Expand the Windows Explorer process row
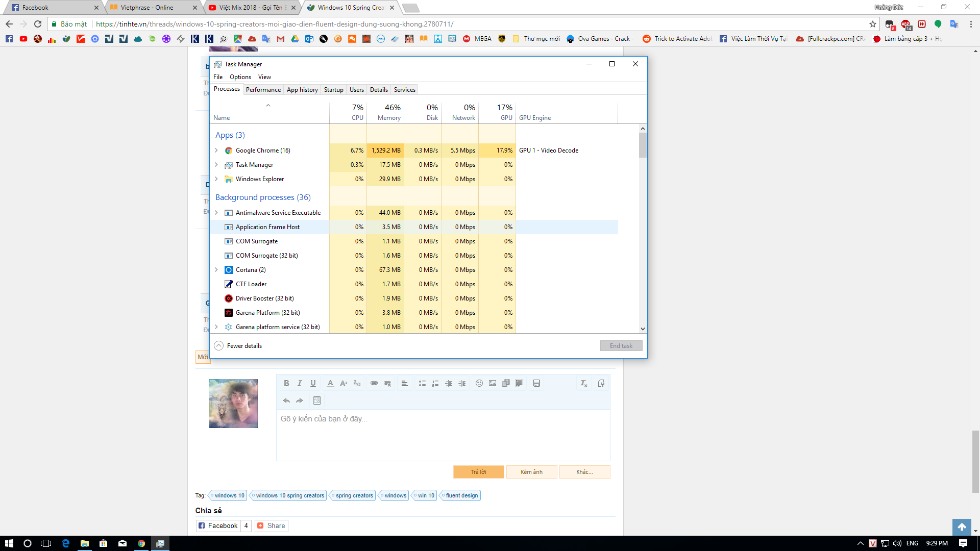The height and width of the screenshot is (551, 980). [x=216, y=179]
